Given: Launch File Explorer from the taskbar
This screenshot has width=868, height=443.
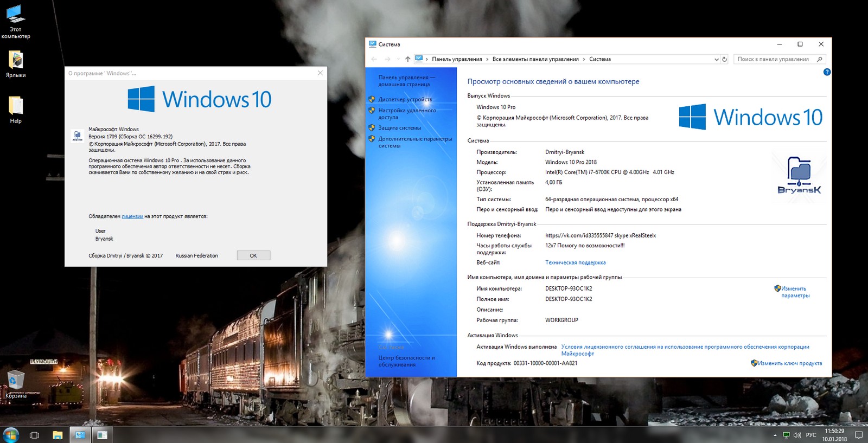Looking at the screenshot, I should click(x=58, y=435).
